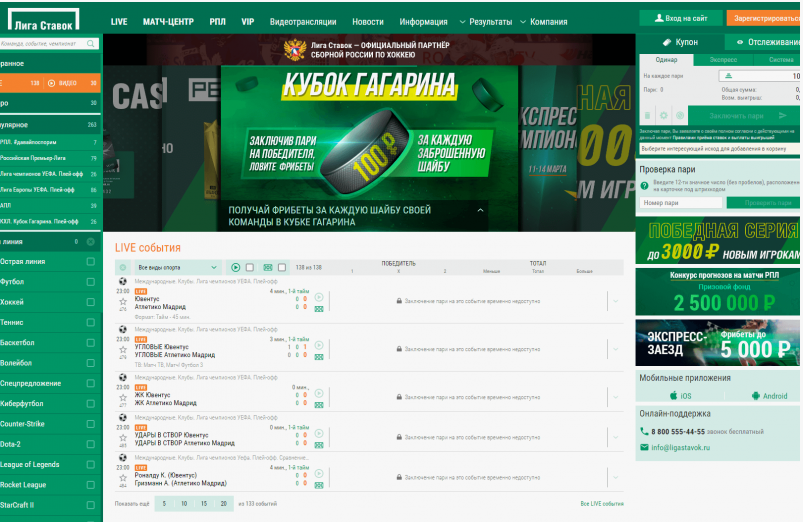
Task: Show 10 more events button
Action: (x=184, y=504)
